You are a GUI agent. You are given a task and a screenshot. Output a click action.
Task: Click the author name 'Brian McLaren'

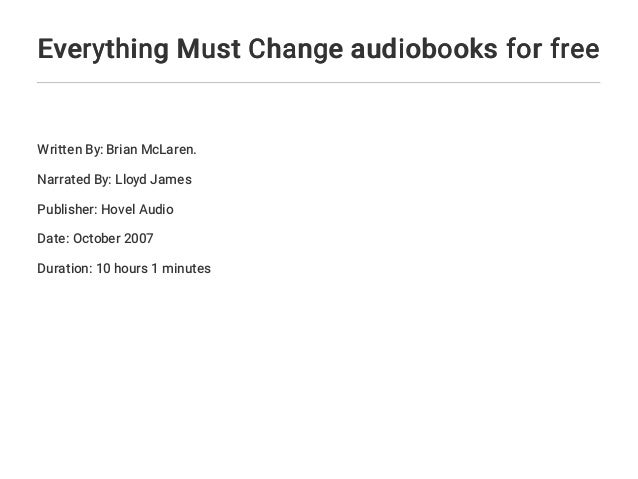[150, 150]
